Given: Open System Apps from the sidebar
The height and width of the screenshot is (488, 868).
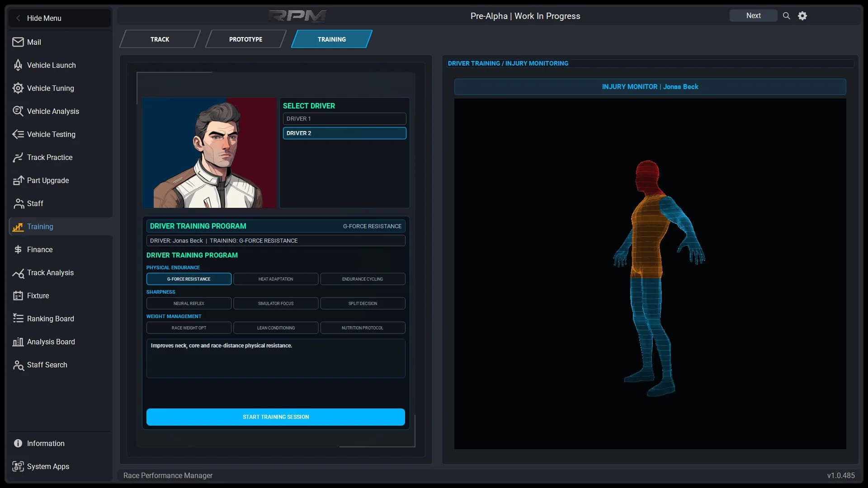Looking at the screenshot, I should (x=60, y=466).
